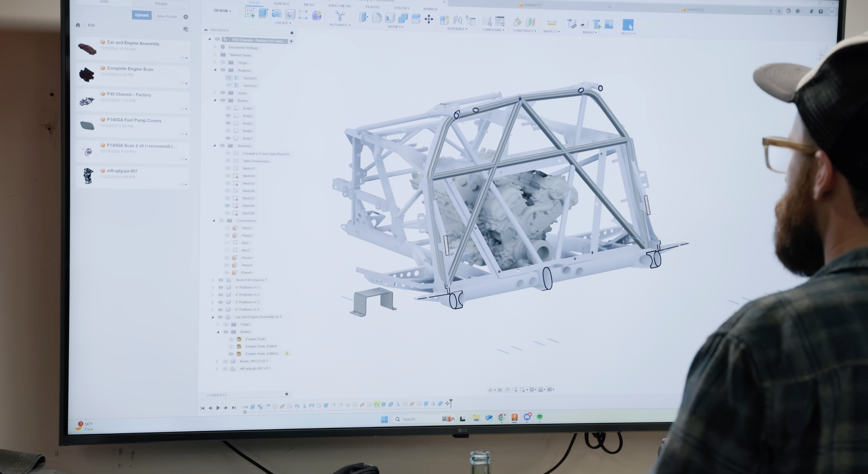
Task: Click the Select tool icon
Action: pyautogui.click(x=628, y=25)
